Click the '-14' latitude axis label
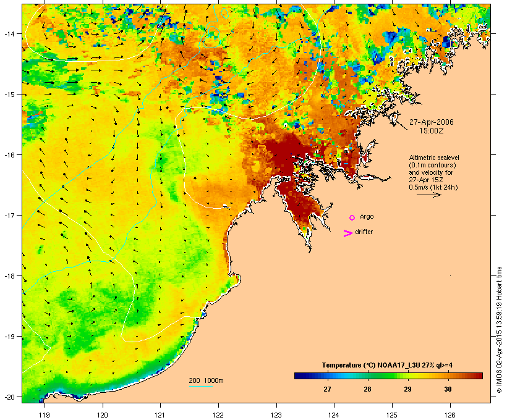The width and height of the screenshot is (507, 420). coord(9,33)
